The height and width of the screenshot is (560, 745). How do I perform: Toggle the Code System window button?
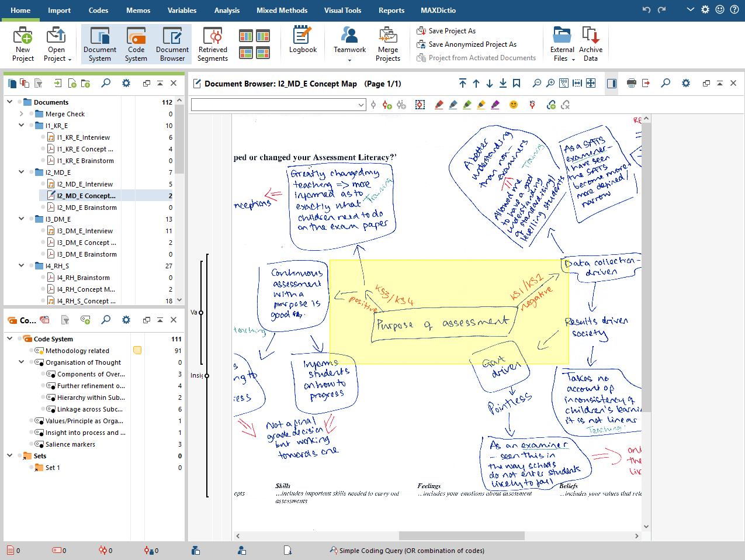(136, 43)
